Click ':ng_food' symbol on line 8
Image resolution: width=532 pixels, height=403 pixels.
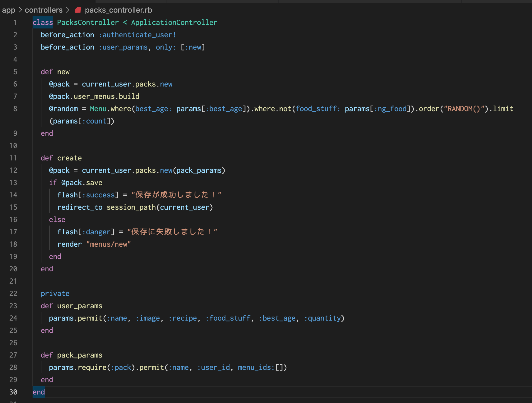pyautogui.click(x=390, y=109)
